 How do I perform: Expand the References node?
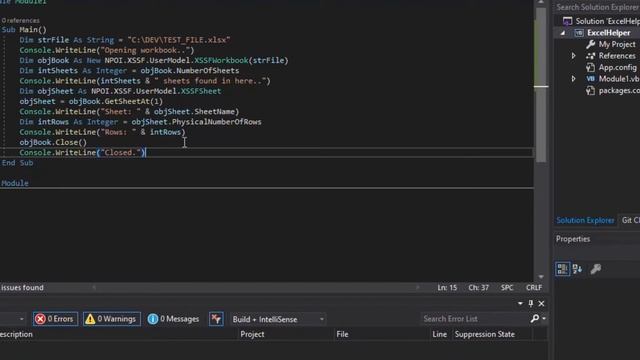point(573,56)
